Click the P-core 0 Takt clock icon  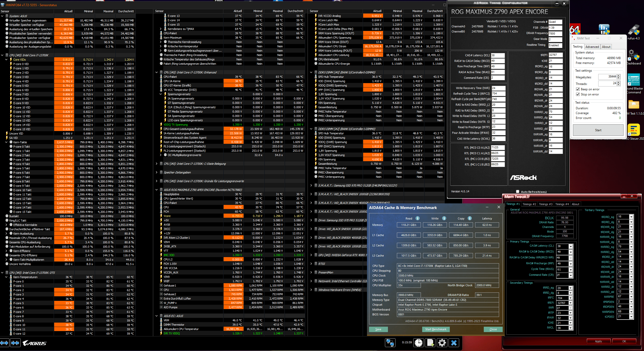(x=11, y=147)
